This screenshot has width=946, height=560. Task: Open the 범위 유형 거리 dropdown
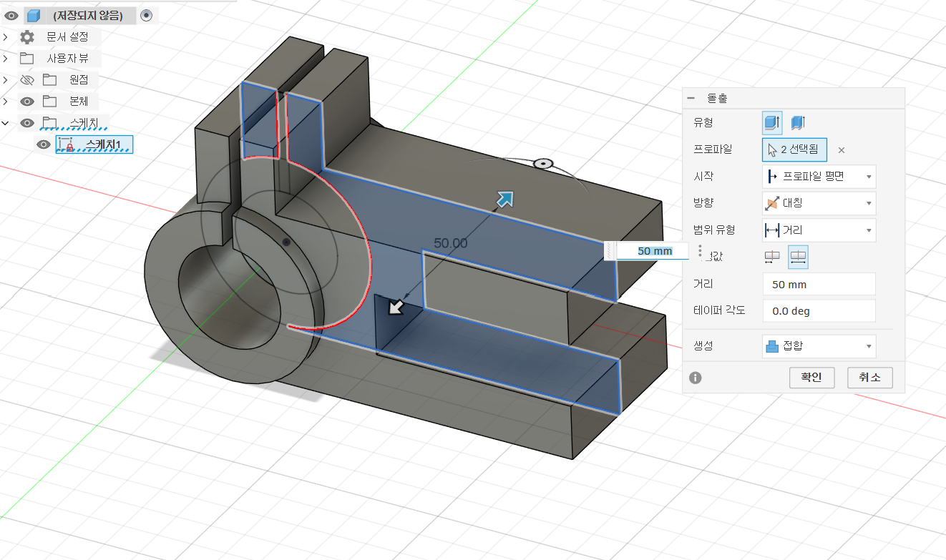coord(819,230)
